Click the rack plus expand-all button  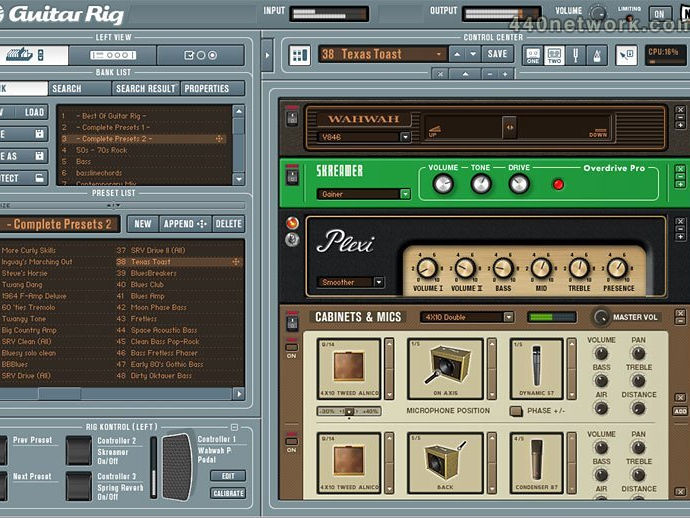505,74
